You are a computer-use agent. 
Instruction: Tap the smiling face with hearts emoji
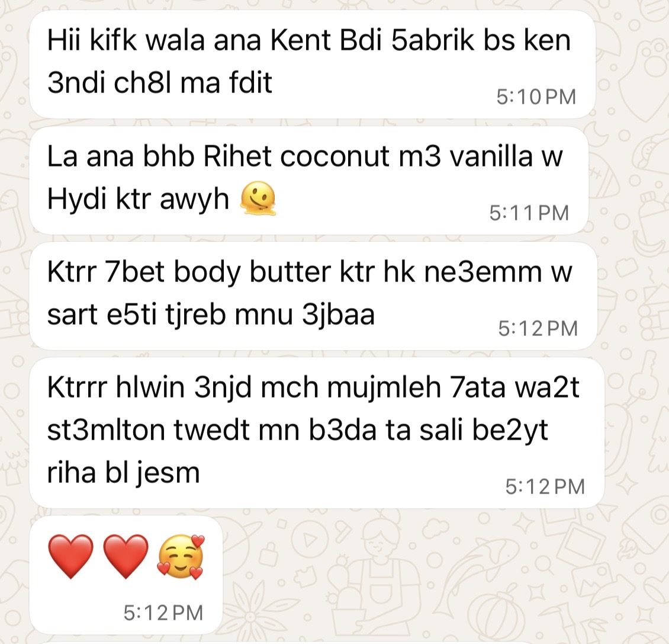pos(181,557)
